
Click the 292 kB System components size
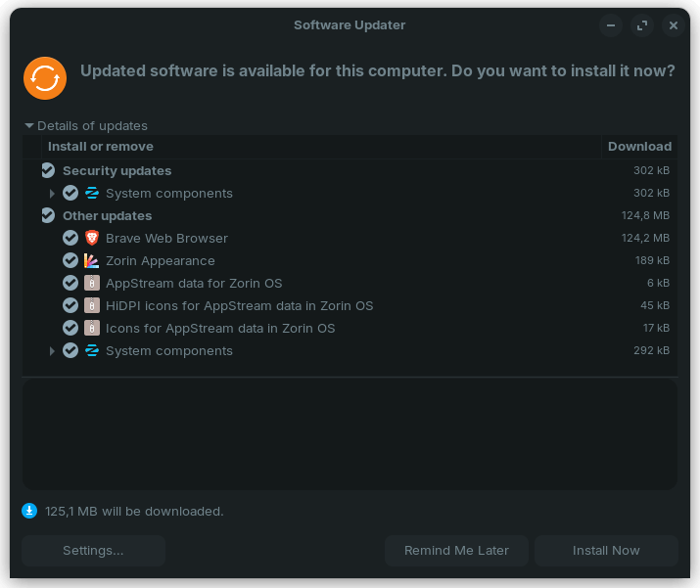click(x=651, y=350)
